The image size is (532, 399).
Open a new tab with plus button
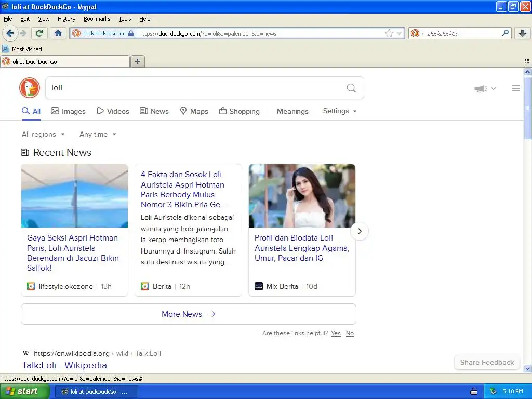pos(137,61)
